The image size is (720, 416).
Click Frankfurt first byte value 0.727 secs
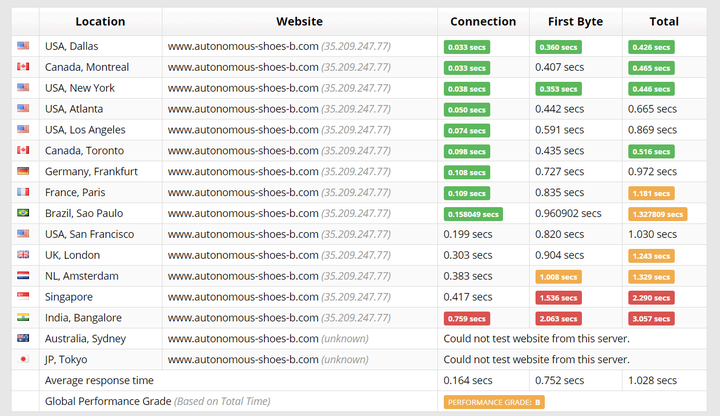click(x=560, y=172)
